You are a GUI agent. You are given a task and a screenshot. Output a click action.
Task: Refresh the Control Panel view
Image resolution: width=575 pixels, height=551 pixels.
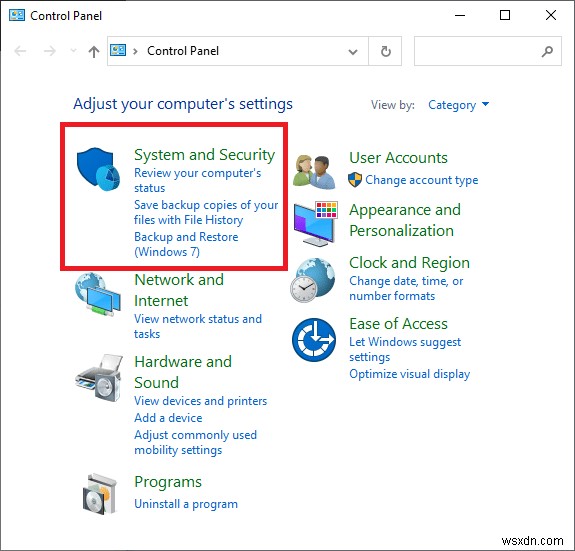tap(385, 51)
